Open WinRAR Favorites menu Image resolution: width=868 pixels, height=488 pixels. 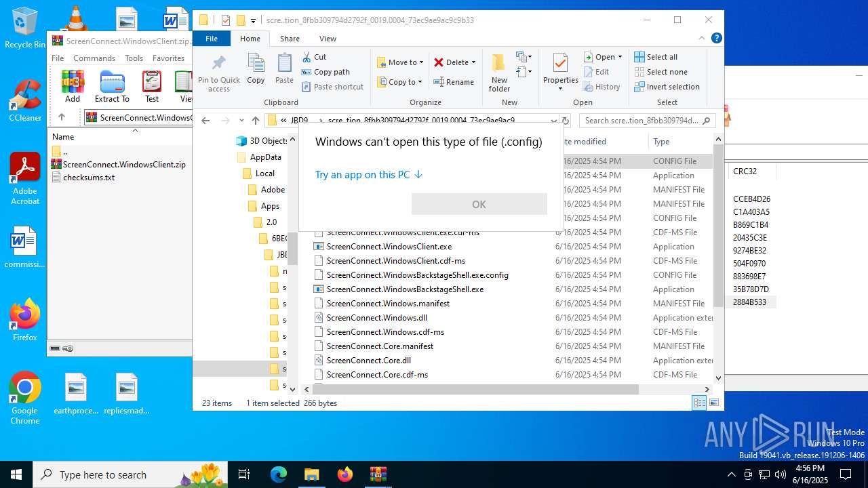pyautogui.click(x=168, y=58)
